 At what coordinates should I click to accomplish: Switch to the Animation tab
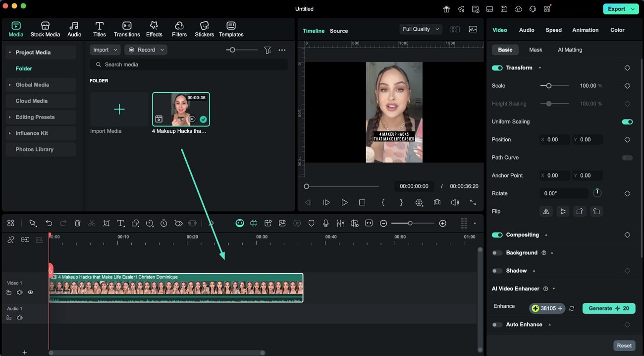585,30
